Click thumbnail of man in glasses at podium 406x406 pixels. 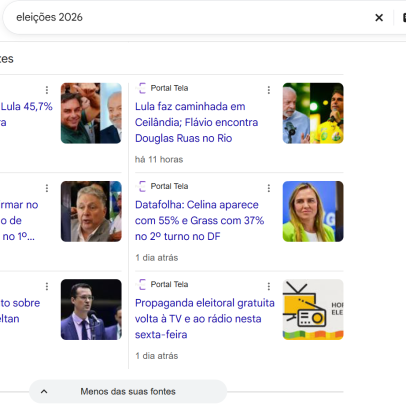[91, 310]
